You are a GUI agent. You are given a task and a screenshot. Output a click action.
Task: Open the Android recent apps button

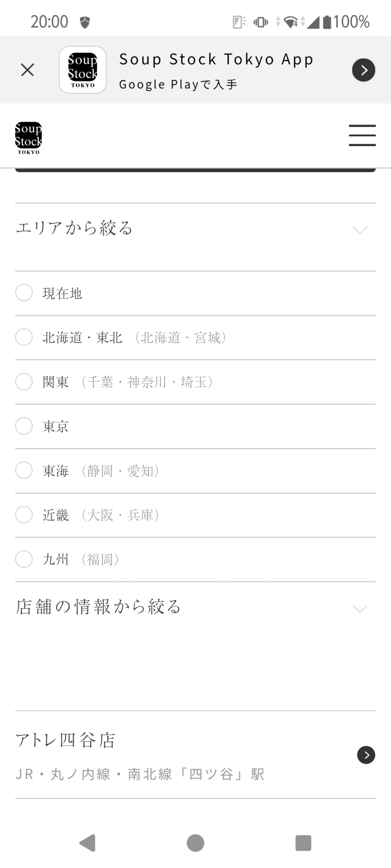(303, 843)
